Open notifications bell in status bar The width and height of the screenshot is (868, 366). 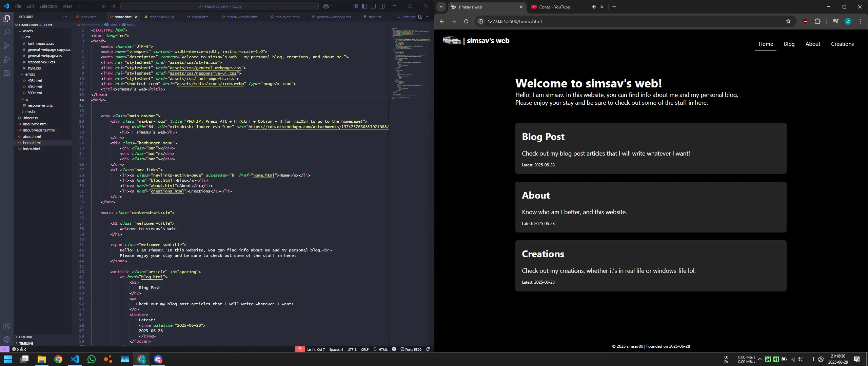point(428,349)
